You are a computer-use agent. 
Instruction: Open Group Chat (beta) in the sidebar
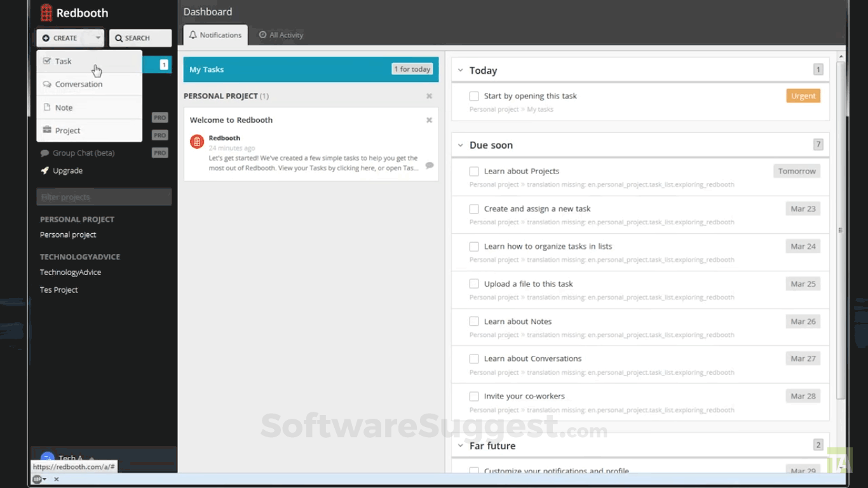[83, 153]
